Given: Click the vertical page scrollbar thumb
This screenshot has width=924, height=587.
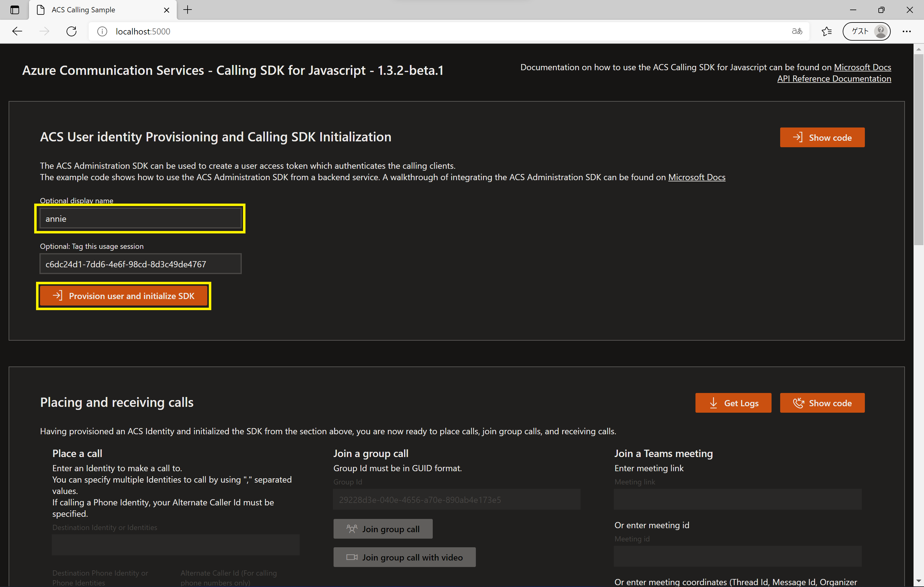Looking at the screenshot, I should (918, 150).
